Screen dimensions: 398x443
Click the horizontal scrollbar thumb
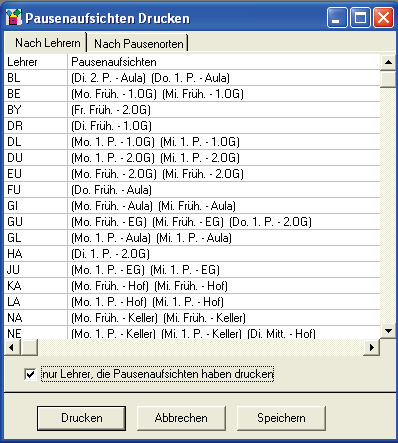point(29,347)
